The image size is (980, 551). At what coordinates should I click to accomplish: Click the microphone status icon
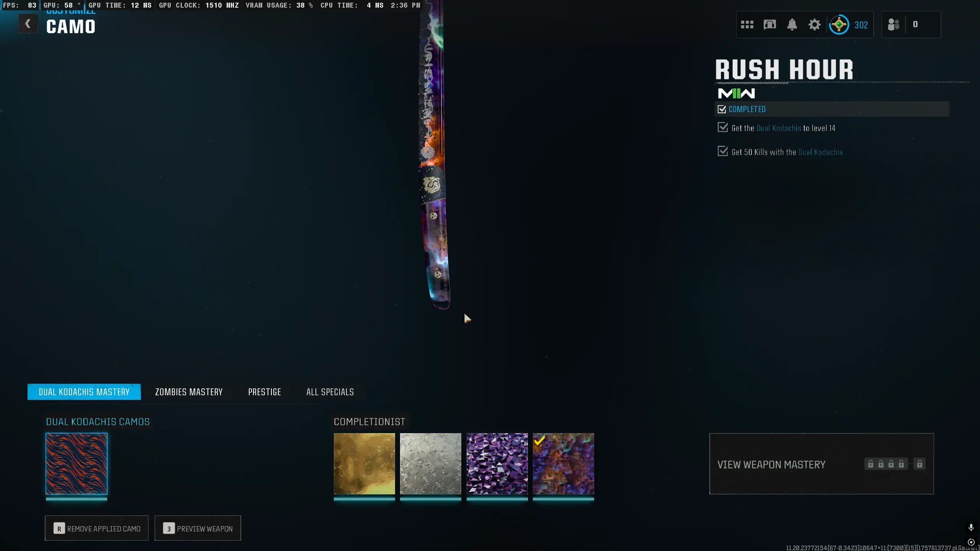coord(971,528)
